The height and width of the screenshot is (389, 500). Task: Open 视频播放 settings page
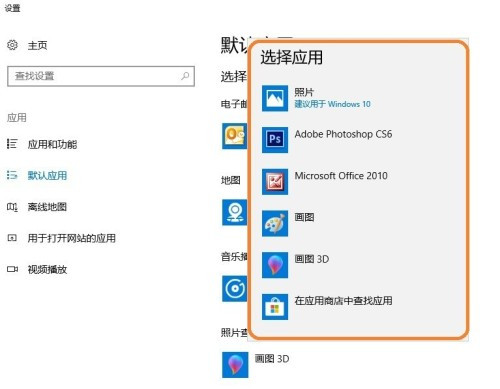point(47,269)
